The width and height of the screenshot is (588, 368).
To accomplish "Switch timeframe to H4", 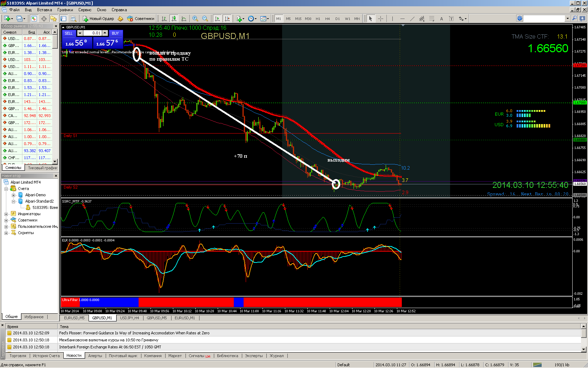I will click(328, 19).
